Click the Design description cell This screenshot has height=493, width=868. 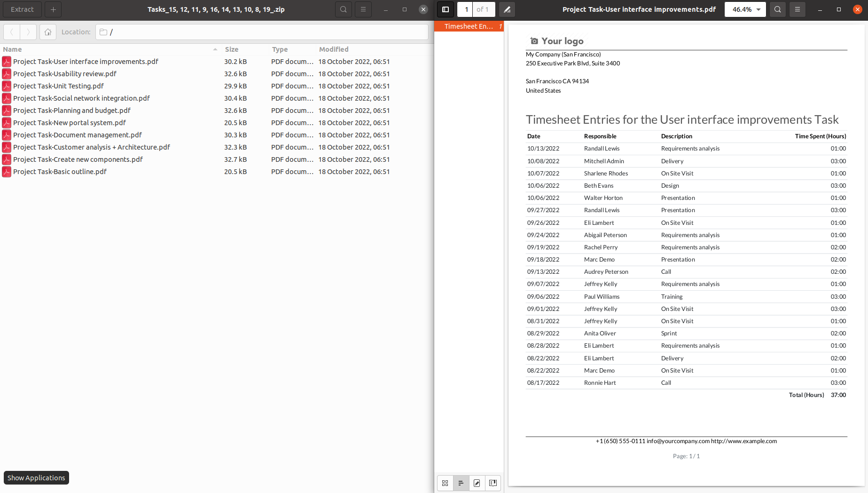click(670, 186)
